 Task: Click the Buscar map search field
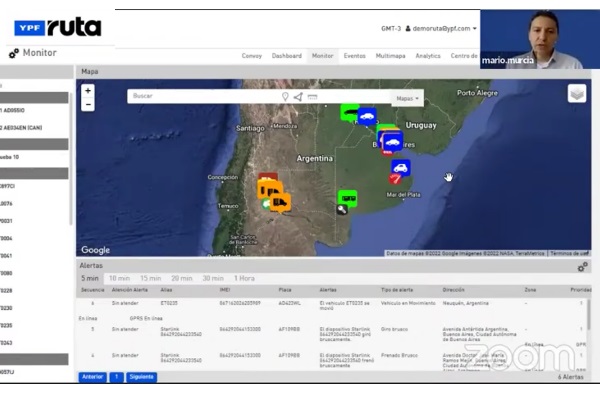point(205,96)
